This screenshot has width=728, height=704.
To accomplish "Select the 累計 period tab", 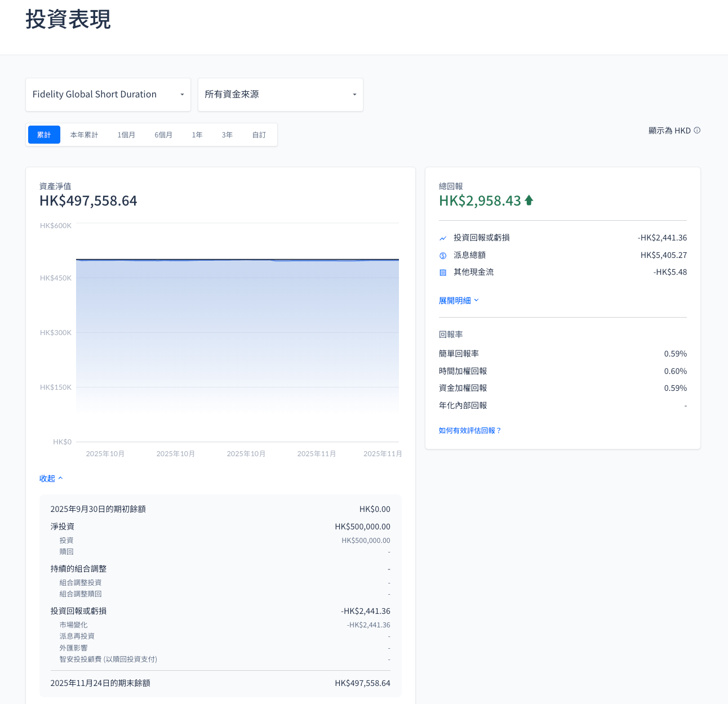I will tap(44, 135).
